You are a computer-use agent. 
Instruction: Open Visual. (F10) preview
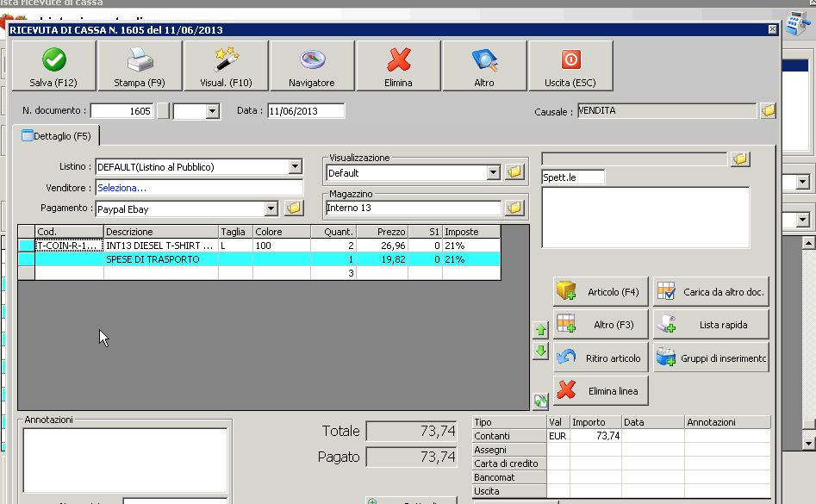click(226, 66)
